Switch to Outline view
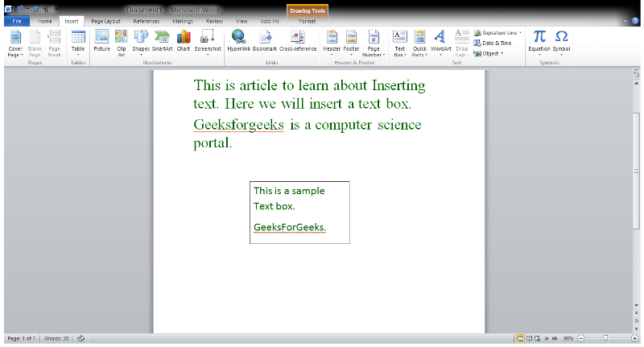The height and width of the screenshot is (347, 644). 547,338
